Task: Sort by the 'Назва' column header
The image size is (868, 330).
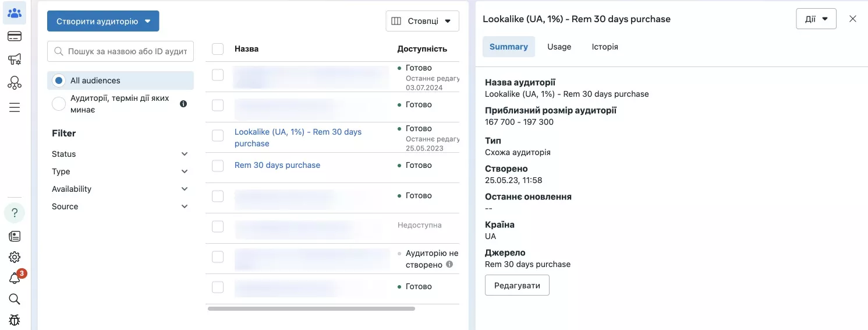Action: (246, 49)
